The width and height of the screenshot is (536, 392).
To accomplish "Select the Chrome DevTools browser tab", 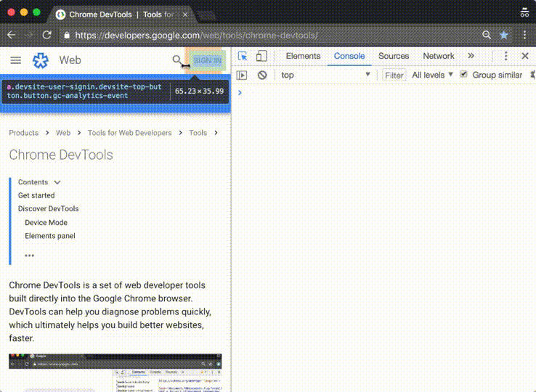I will click(121, 15).
